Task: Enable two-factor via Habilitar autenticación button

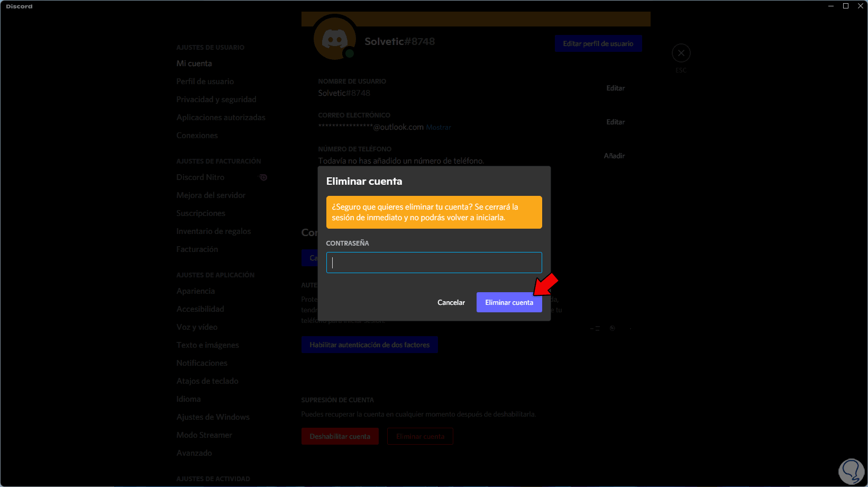Action: [x=370, y=345]
